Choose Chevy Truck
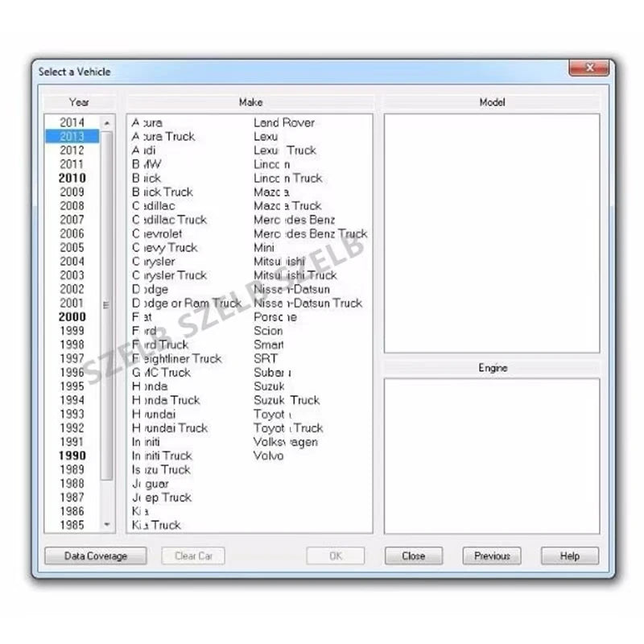This screenshot has width=644, height=644. pyautogui.click(x=165, y=248)
